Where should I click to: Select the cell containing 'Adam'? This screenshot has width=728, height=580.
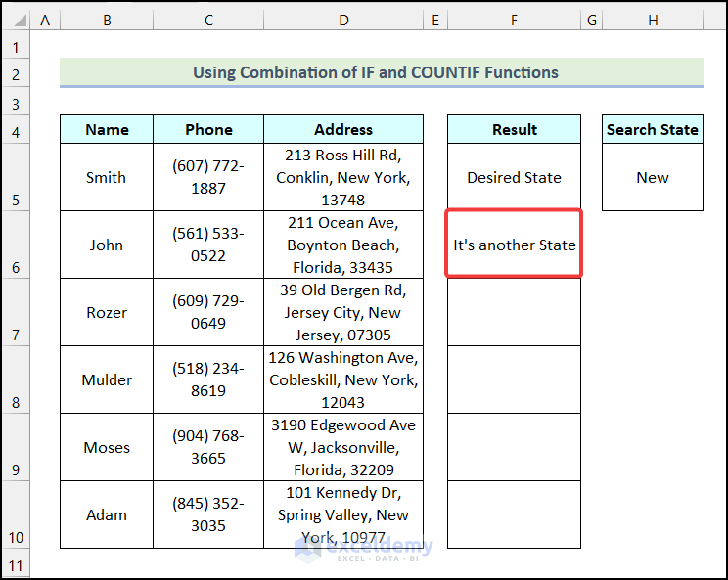tap(107, 514)
